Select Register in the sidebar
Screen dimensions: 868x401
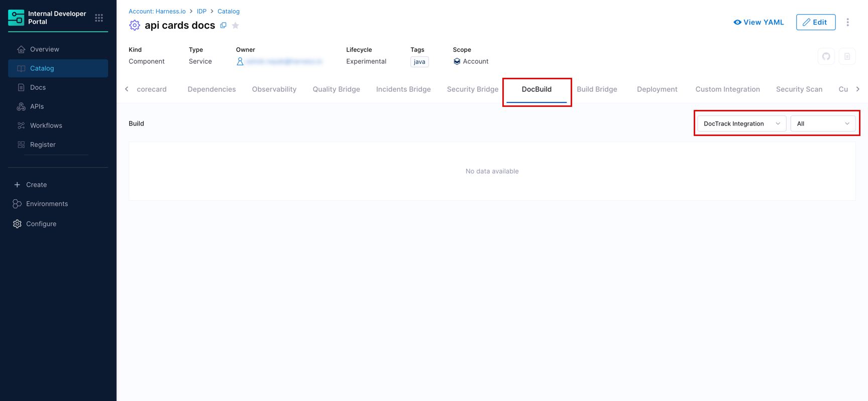tap(58, 145)
